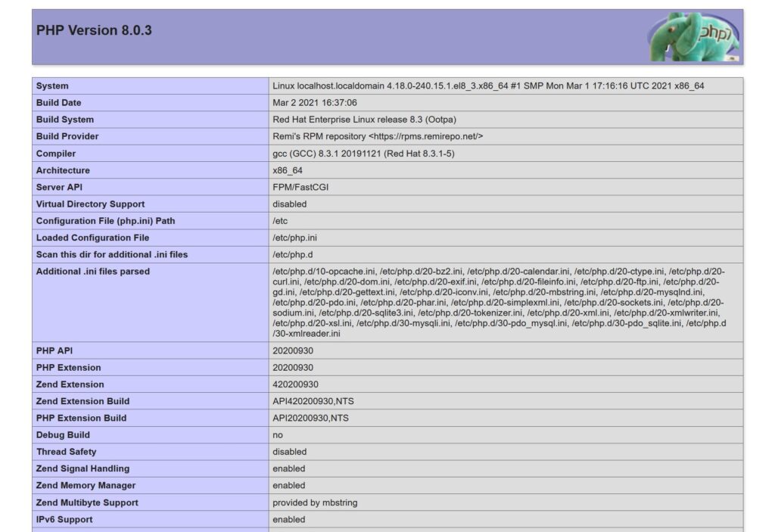Select the 'Mar 2 2021 16:37:06' value

[x=315, y=103]
